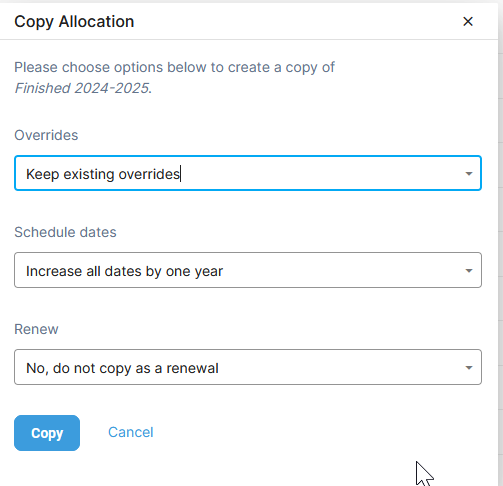
Task: Click inside the Overrides combo box field
Action: click(x=248, y=173)
